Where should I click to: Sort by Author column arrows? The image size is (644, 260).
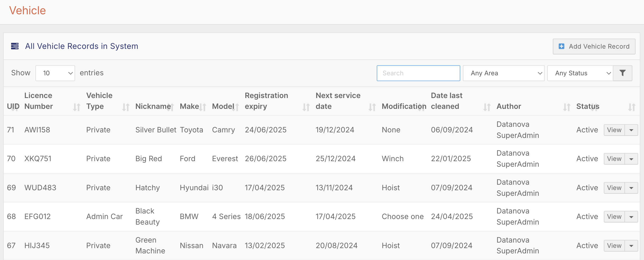coord(567,107)
